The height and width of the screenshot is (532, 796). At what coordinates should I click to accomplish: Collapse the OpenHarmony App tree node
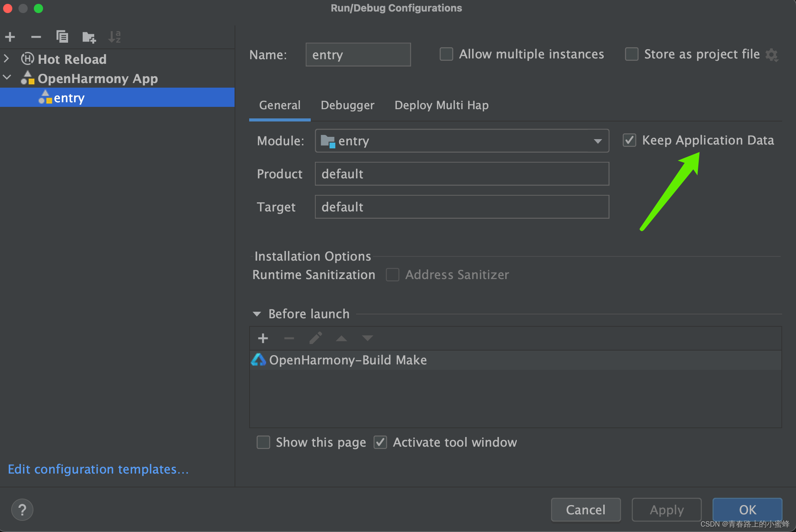pos(7,78)
